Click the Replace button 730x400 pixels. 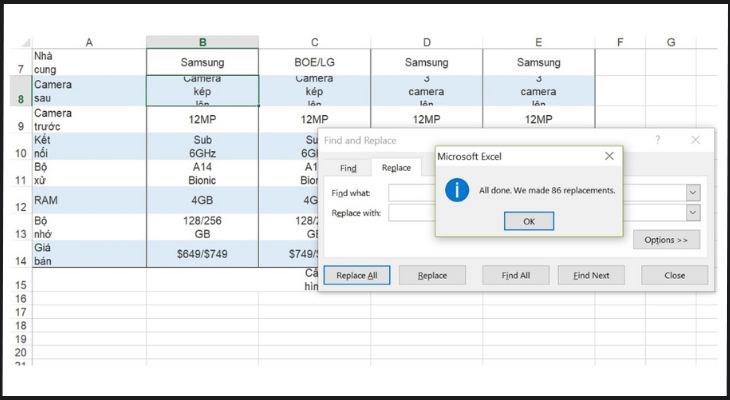click(432, 275)
